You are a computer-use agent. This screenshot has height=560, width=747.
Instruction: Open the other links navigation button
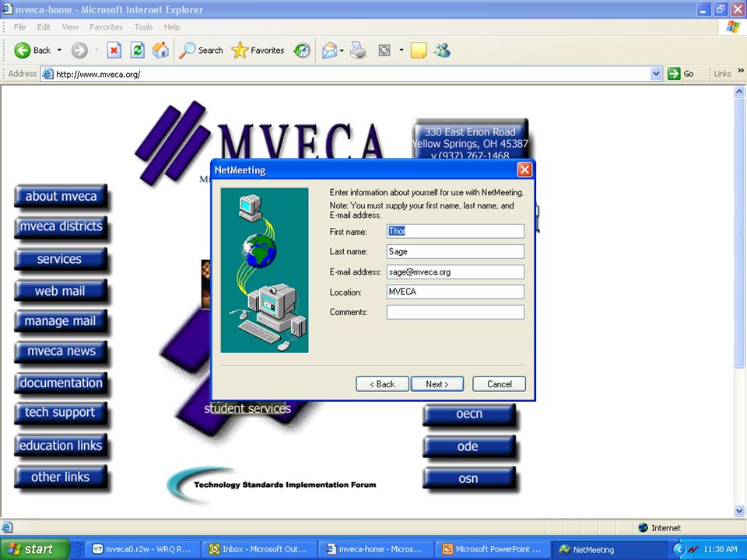click(x=61, y=477)
